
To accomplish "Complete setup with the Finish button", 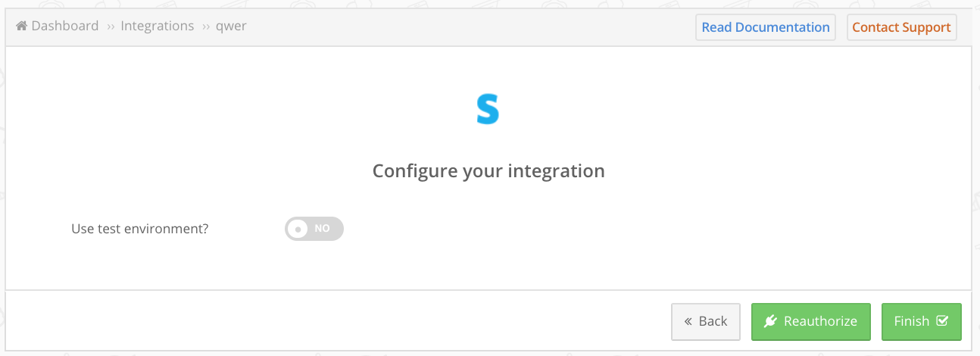I will click(x=921, y=321).
